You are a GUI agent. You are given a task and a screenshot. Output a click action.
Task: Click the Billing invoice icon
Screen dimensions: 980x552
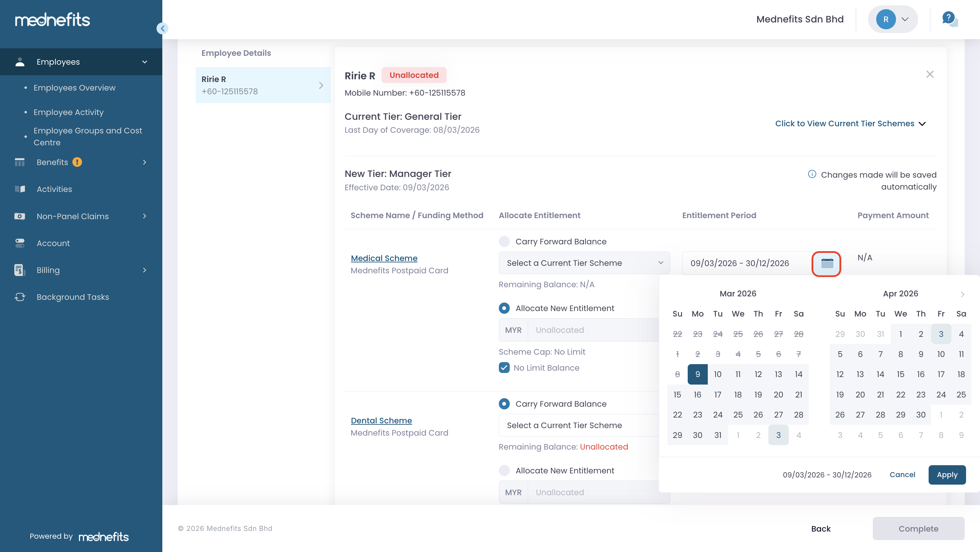20,270
